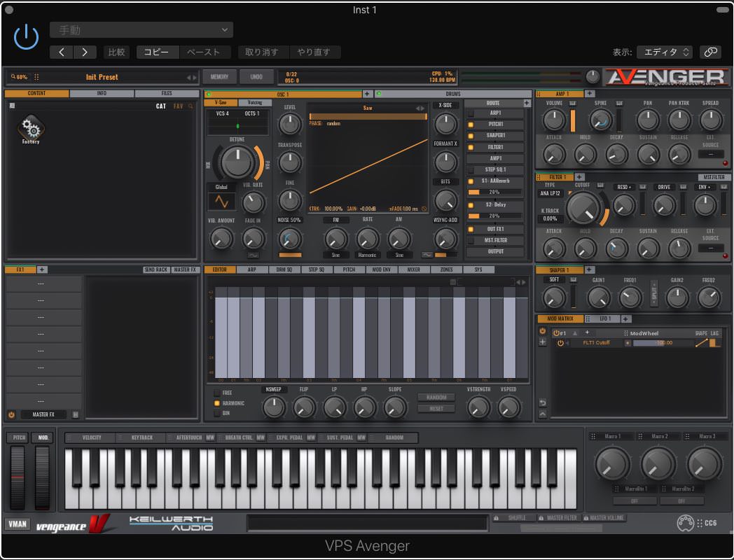This screenshot has height=560, width=734.
Task: Open the MIXER tab
Action: tap(413, 269)
